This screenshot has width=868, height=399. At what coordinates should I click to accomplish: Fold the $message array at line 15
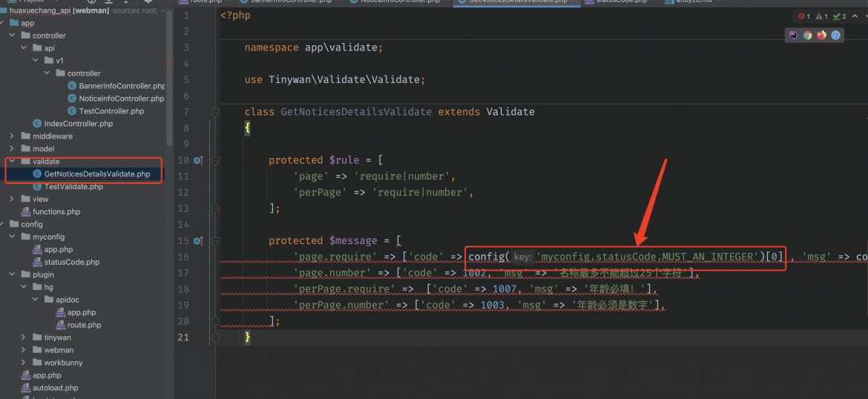(x=216, y=241)
